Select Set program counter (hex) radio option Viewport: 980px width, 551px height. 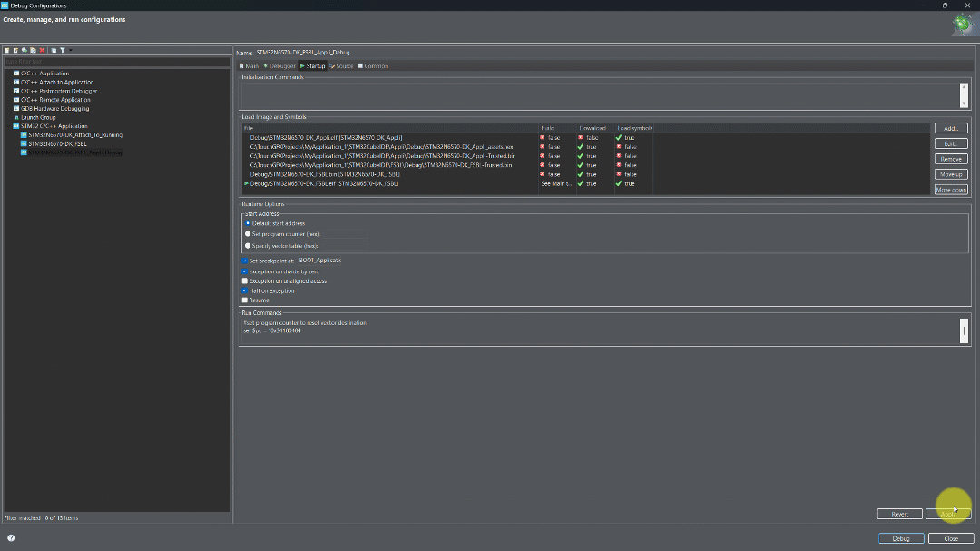248,234
